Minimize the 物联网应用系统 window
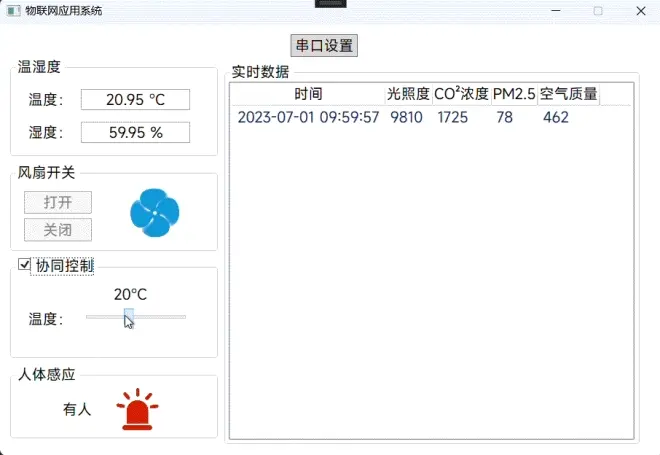The image size is (660, 455). pyautogui.click(x=553, y=10)
